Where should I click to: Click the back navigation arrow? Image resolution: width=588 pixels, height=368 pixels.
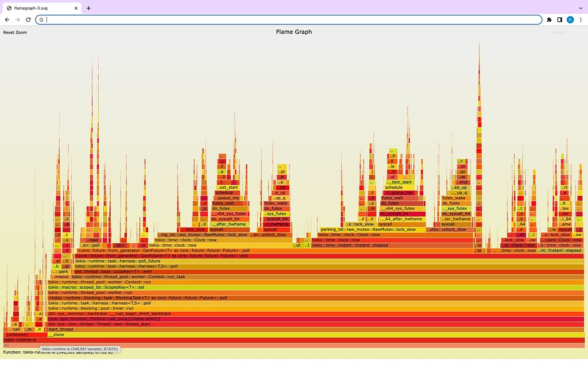pyautogui.click(x=7, y=19)
